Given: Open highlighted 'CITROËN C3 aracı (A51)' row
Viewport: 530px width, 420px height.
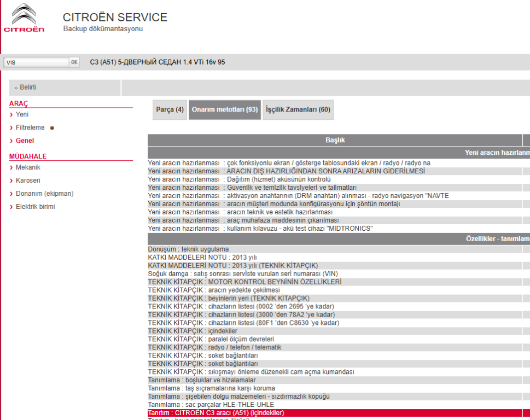Looking at the screenshot, I should click(x=335, y=413).
